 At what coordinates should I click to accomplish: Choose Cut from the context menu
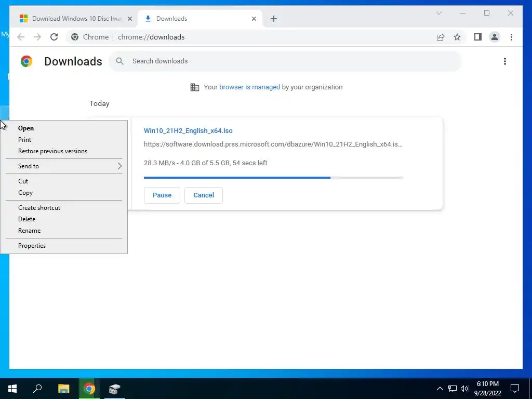pos(64,181)
